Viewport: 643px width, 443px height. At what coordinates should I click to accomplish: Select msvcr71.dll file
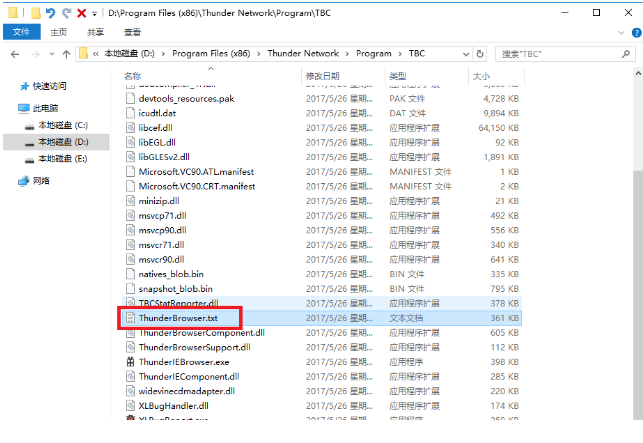pyautogui.click(x=161, y=245)
